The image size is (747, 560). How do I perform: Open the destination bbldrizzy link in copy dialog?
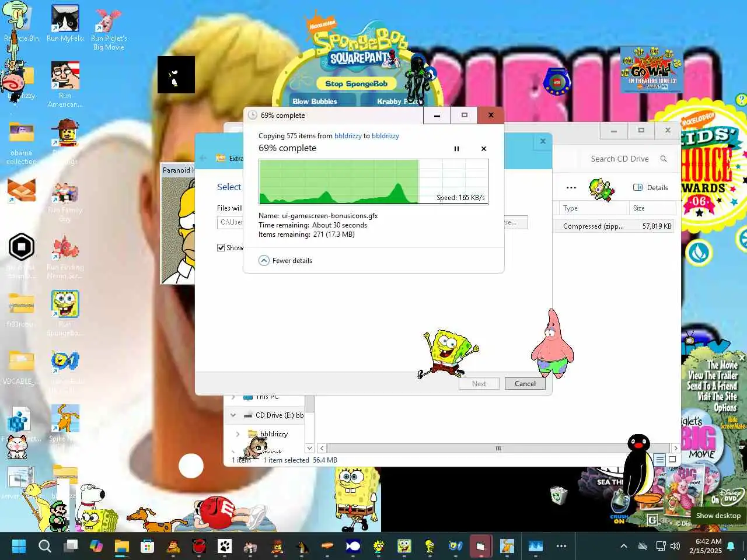[x=385, y=136]
